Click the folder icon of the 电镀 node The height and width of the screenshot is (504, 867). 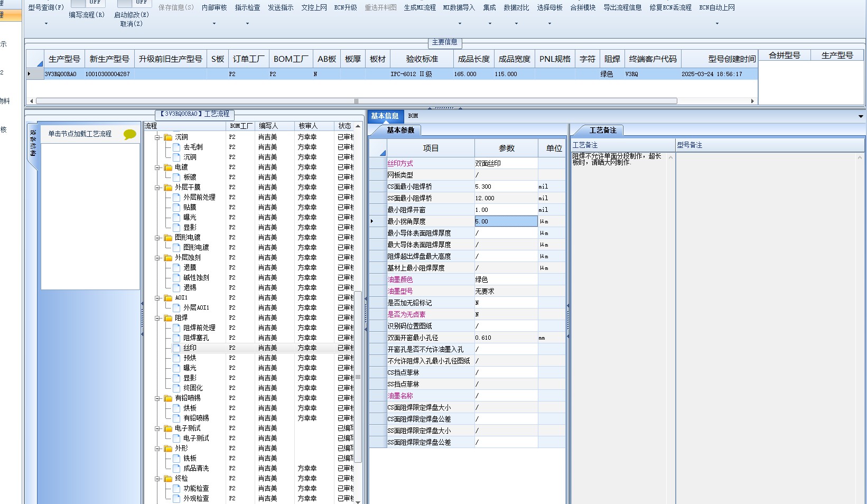(168, 167)
